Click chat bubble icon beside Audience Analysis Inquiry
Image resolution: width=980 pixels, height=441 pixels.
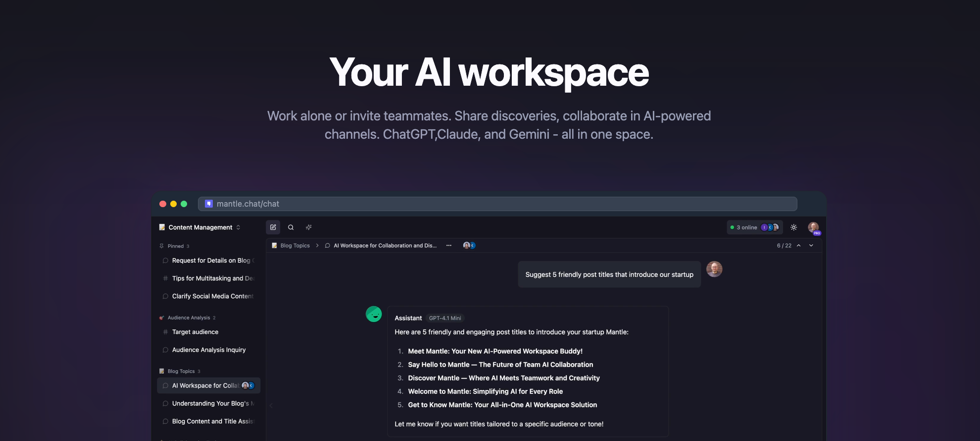point(165,350)
